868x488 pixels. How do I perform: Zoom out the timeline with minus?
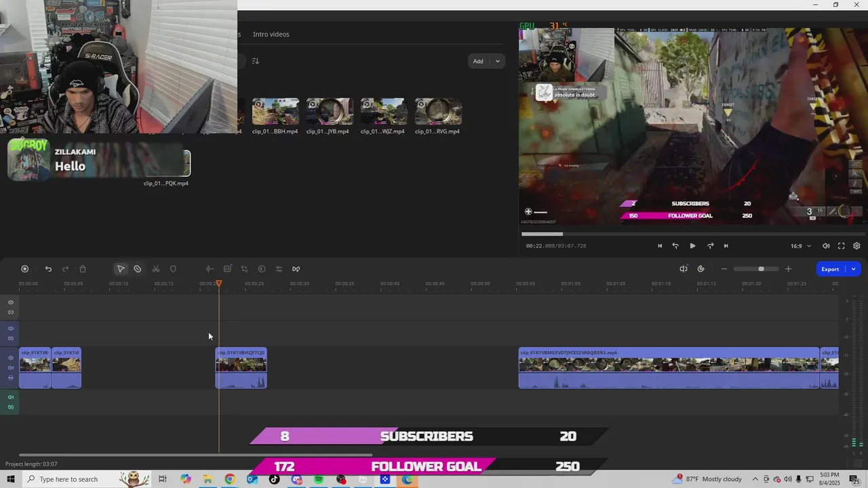point(724,269)
